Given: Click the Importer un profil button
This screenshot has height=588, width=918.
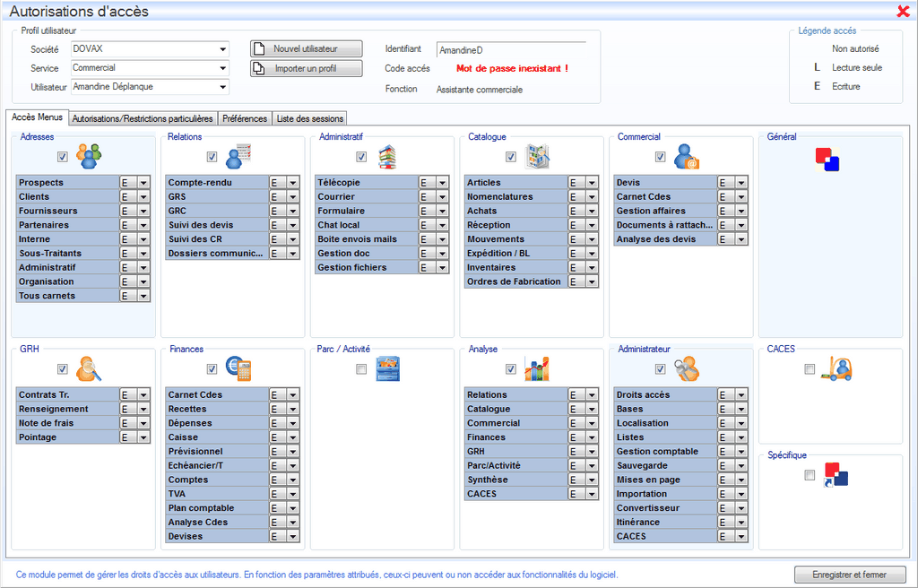Looking at the screenshot, I should tap(307, 68).
